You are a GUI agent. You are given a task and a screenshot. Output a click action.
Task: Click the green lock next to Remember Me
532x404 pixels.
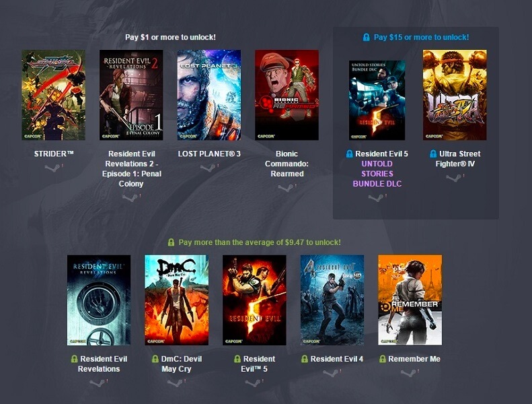(x=383, y=359)
